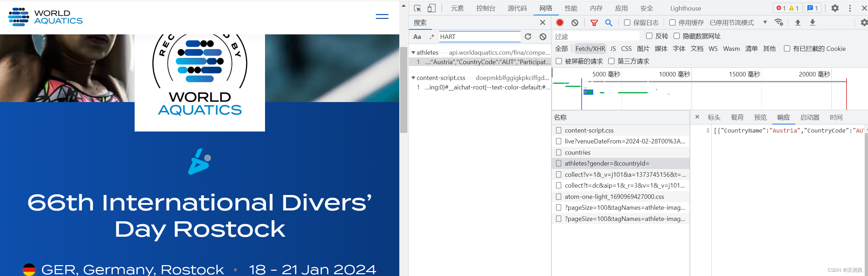Screen dimensions: 868x276
Task: Check the 第三方请求 checkbox
Action: tap(611, 61)
